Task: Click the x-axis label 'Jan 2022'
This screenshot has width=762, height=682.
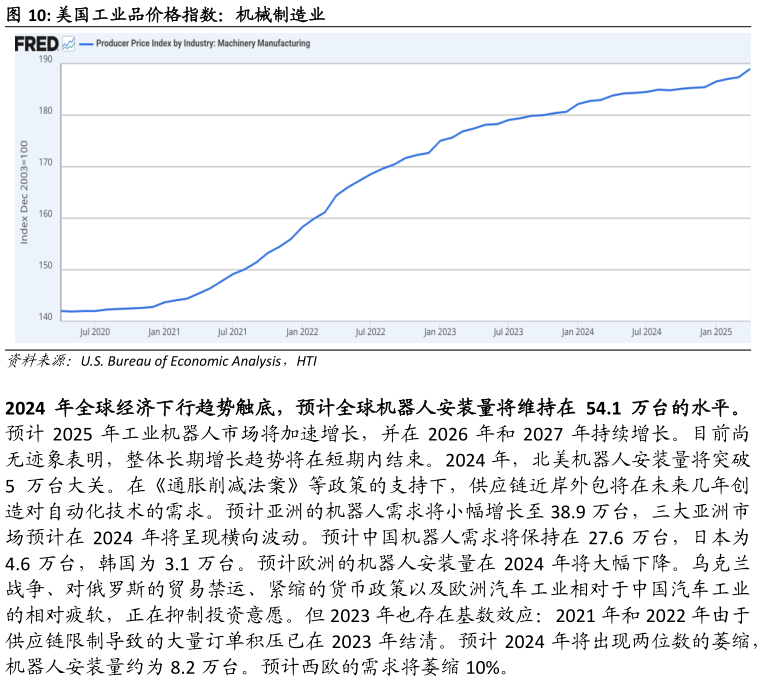Action: (x=302, y=332)
